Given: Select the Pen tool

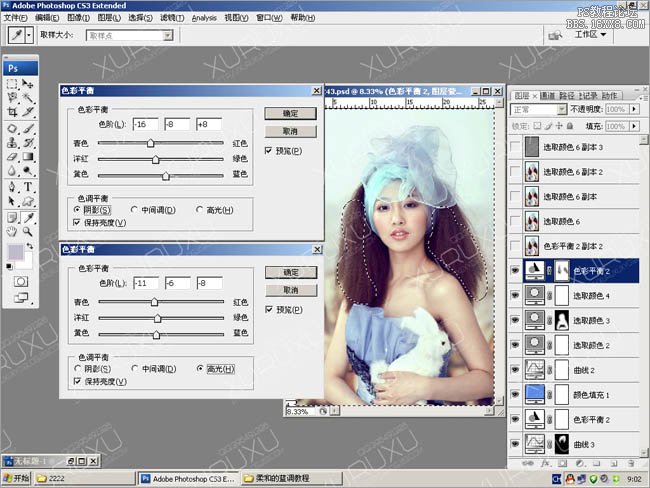Looking at the screenshot, I should [x=12, y=187].
